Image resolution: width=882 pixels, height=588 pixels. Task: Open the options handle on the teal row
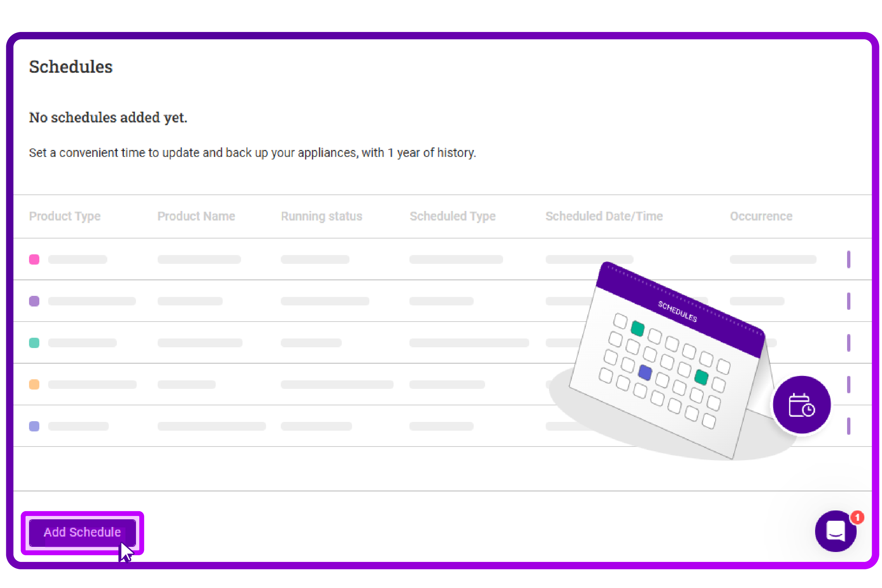click(x=848, y=343)
